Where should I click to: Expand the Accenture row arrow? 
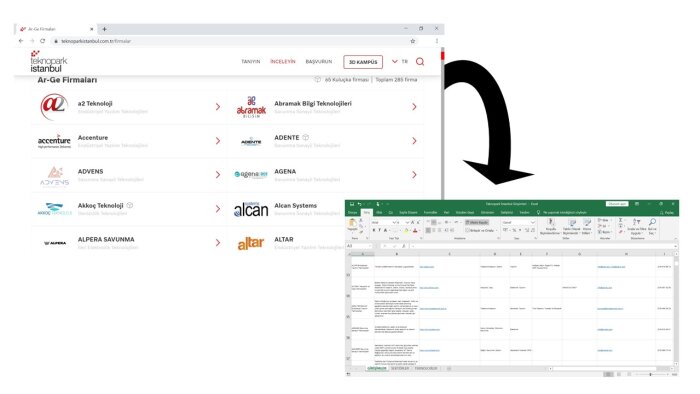(218, 141)
